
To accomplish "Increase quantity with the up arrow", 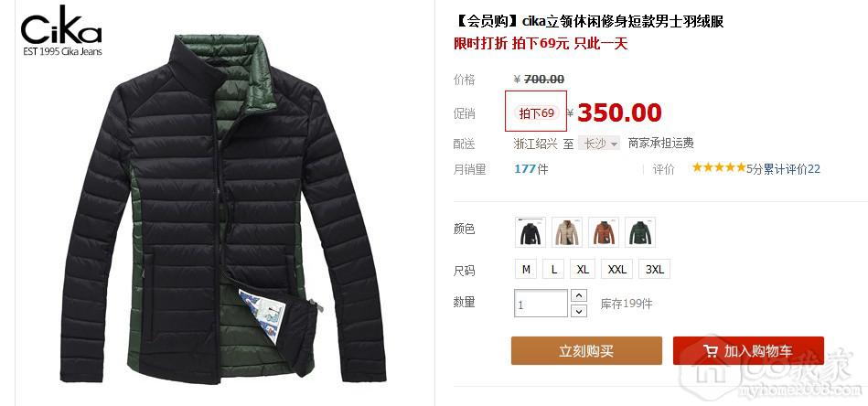I will (578, 296).
